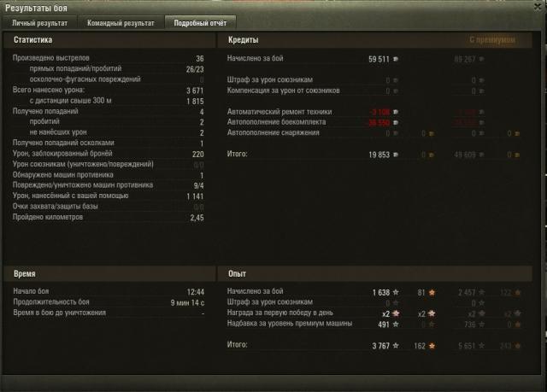Click gold star beside total 162

432,346
